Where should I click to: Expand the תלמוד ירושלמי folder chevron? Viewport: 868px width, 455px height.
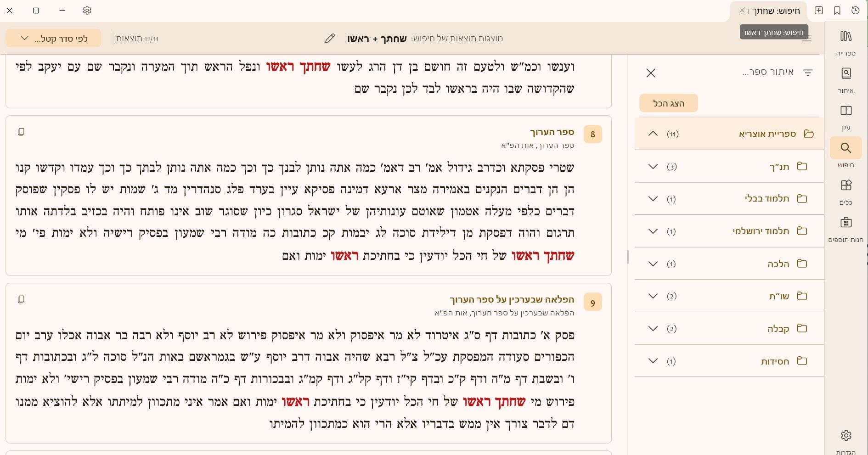[653, 231]
